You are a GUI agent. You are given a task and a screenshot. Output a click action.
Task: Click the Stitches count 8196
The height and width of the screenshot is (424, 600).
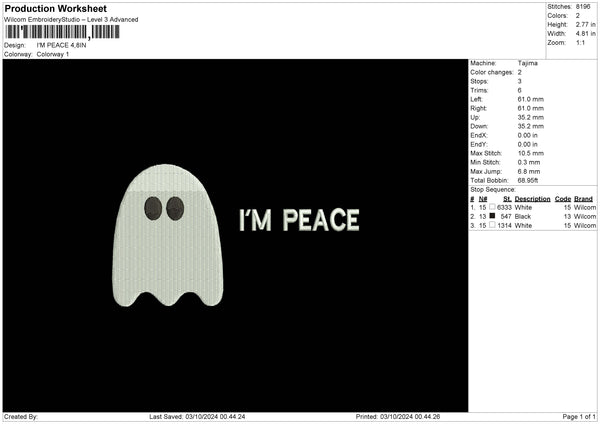[583, 7]
